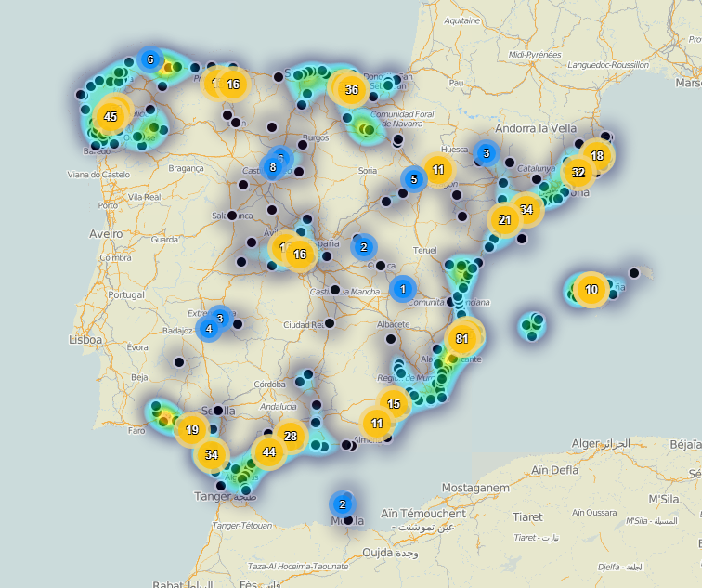Image resolution: width=702 pixels, height=588 pixels.
Task: Select the easternmost dot near the Balearic cluster
Action: 634,273
